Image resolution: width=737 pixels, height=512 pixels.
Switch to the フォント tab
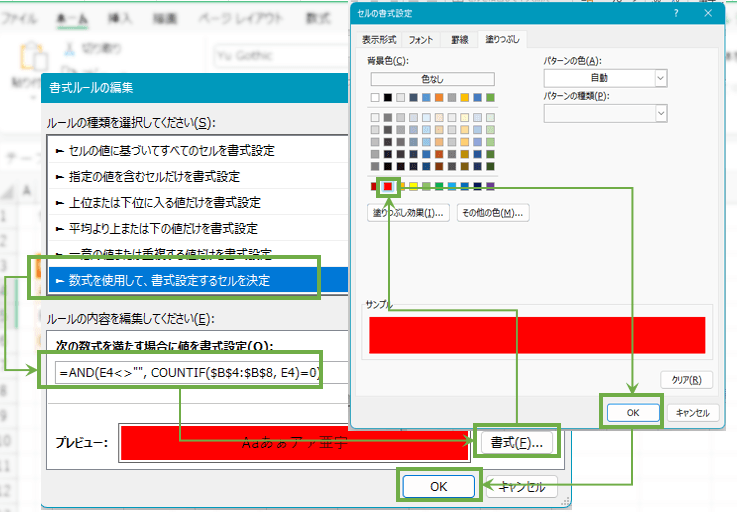coord(420,39)
